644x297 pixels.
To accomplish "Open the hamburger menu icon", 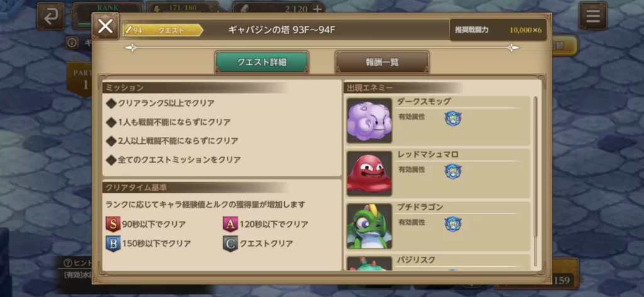I will coord(592,16).
